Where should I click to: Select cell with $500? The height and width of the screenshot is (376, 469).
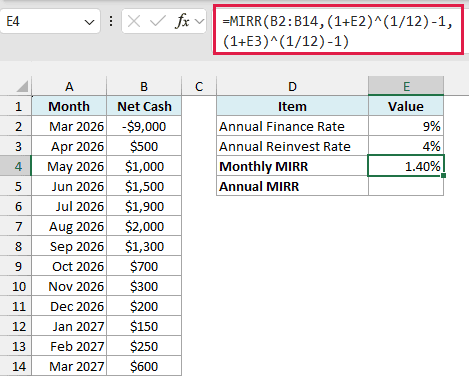click(144, 146)
